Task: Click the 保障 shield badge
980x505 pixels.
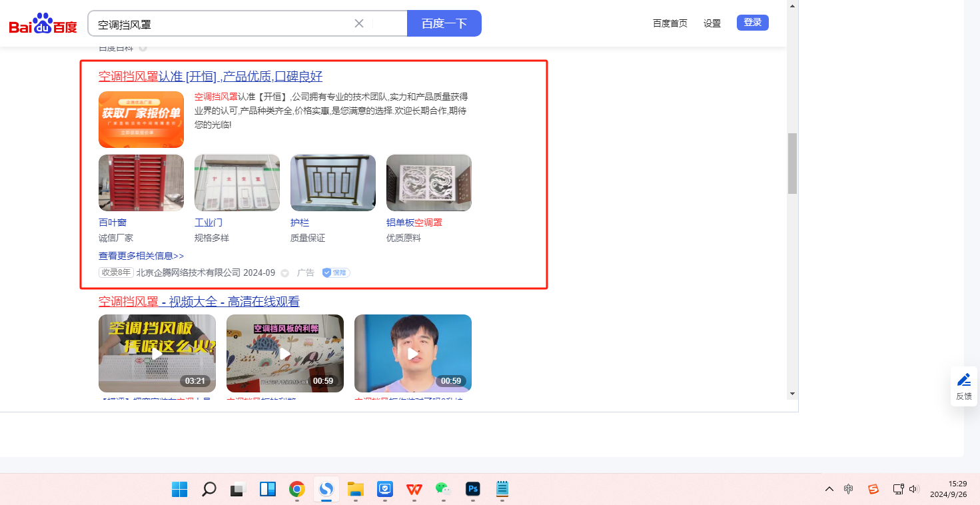Action: tap(336, 272)
